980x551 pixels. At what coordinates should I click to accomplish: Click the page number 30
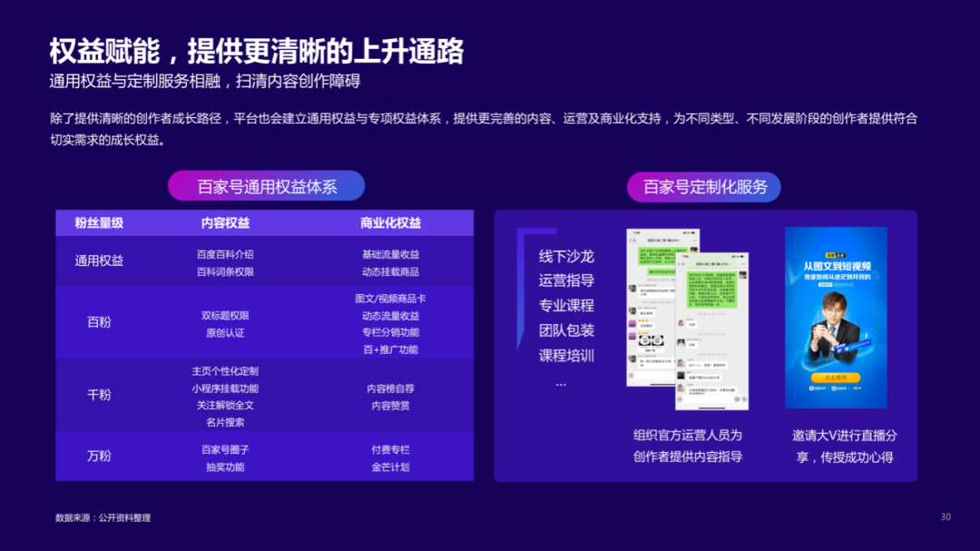click(946, 517)
